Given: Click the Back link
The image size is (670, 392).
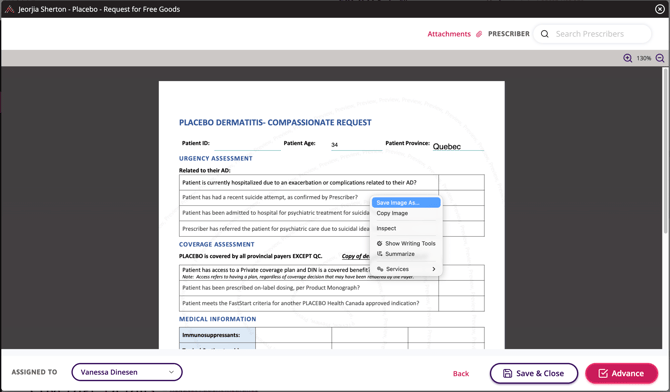Looking at the screenshot, I should 461,374.
